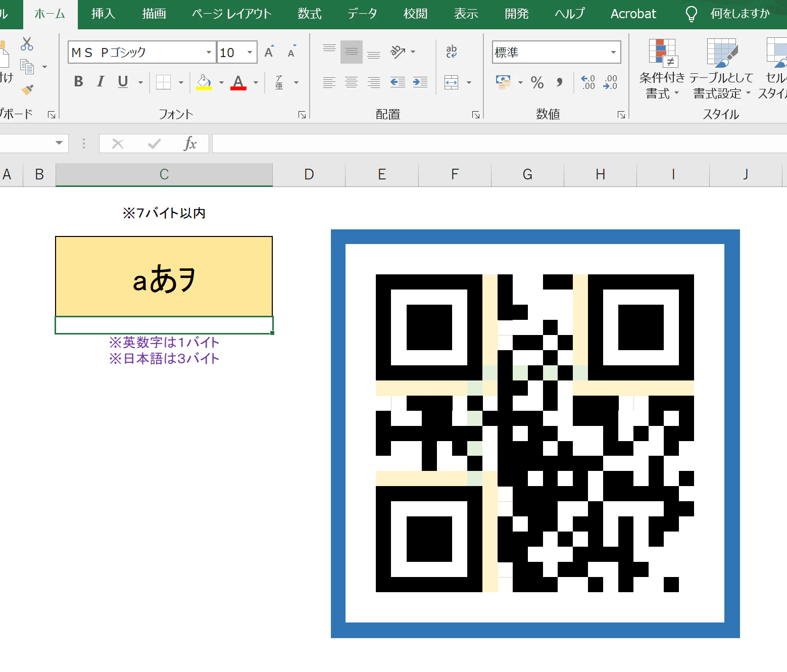Click the borders icon
Image resolution: width=787 pixels, height=672 pixels.
click(163, 82)
